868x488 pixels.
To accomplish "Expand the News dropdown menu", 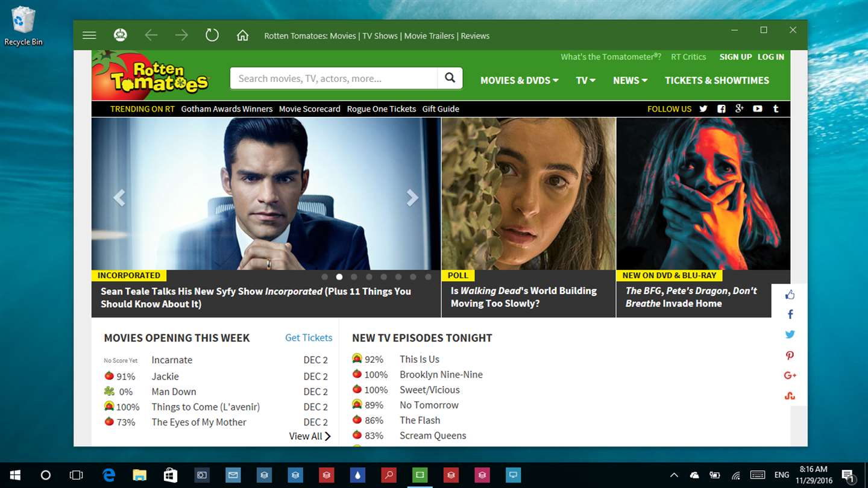I will click(630, 80).
